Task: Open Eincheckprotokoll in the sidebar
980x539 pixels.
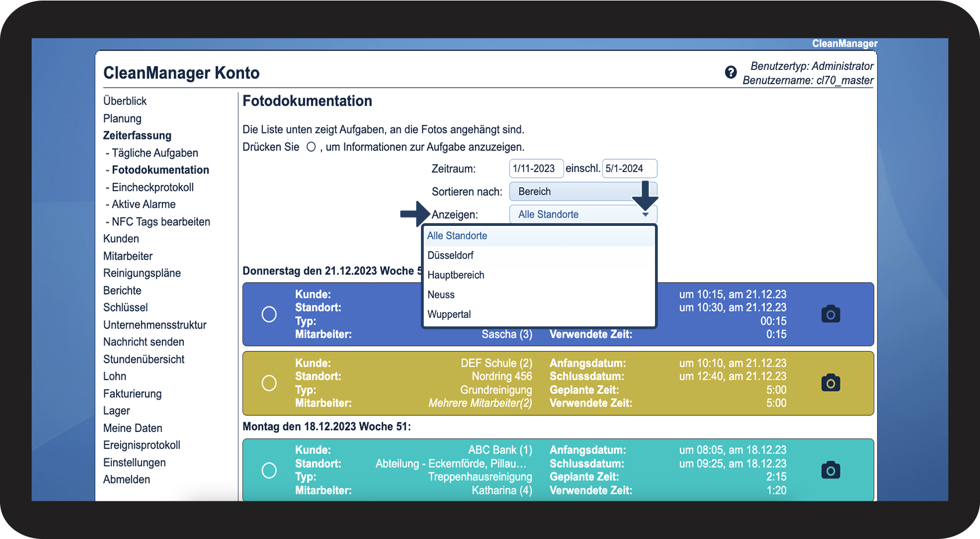Action: point(153,187)
